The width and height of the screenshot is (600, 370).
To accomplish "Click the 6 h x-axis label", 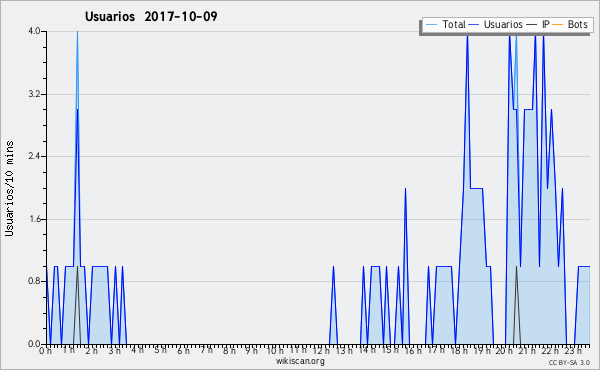I will click(x=183, y=350).
